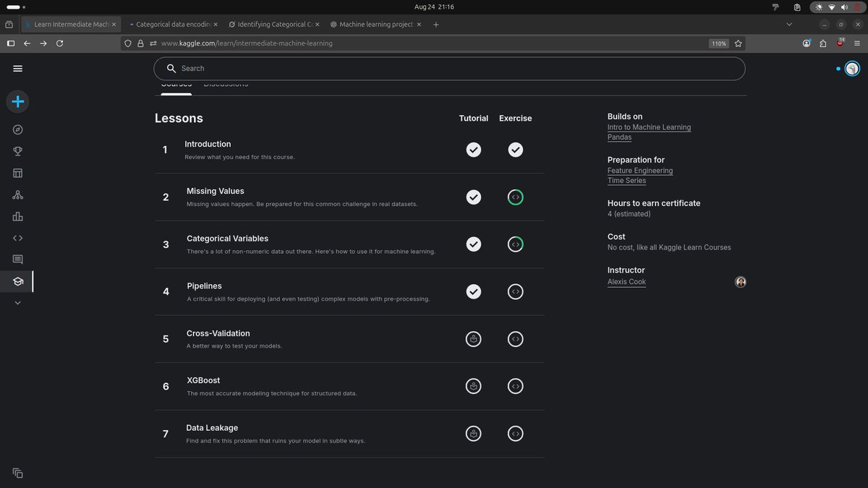Toggle the browser sidebar button
The height and width of the screenshot is (488, 868).
(10, 43)
